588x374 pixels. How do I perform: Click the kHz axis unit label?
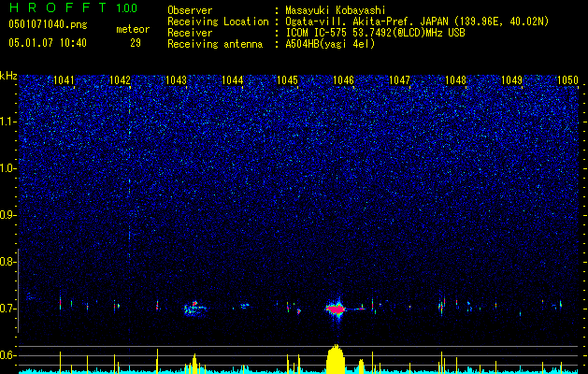tap(8, 76)
